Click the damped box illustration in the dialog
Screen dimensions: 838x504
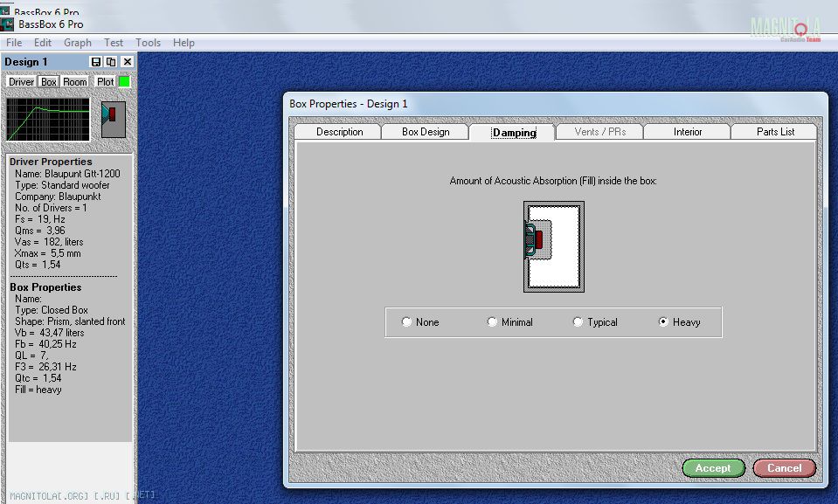click(554, 247)
